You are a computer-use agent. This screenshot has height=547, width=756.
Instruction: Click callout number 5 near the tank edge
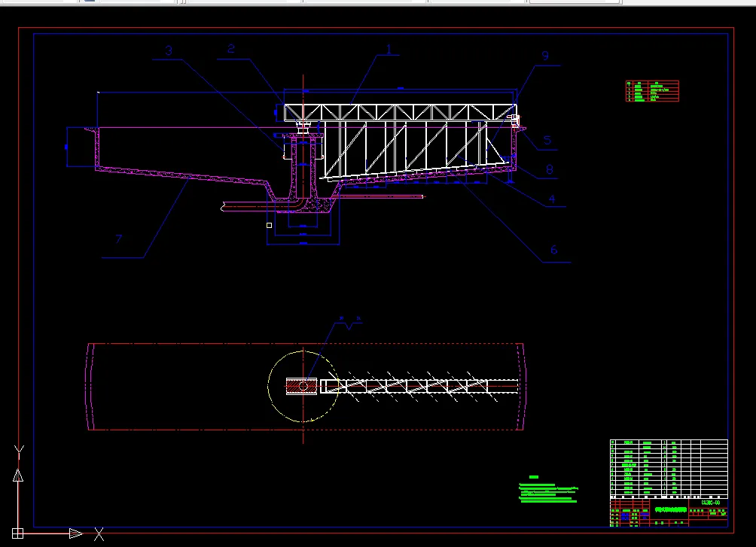click(x=547, y=140)
